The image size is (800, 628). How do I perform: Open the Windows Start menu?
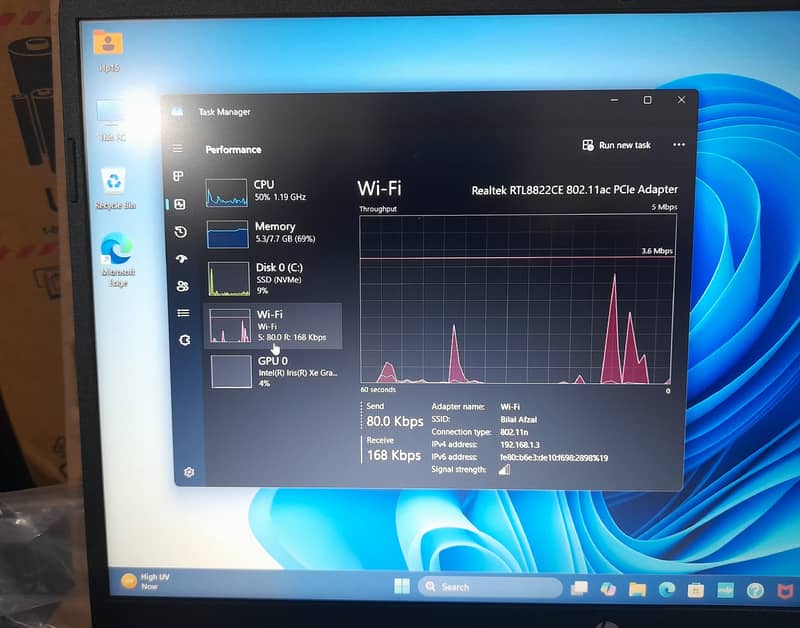(402, 586)
